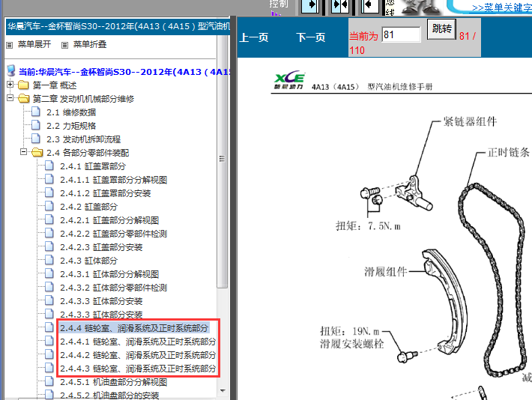
Task: Open 2.4.2.2 缸盖部分零部件检测 page
Action: (x=114, y=234)
